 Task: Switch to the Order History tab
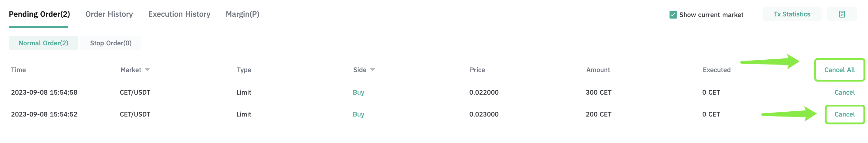click(109, 14)
